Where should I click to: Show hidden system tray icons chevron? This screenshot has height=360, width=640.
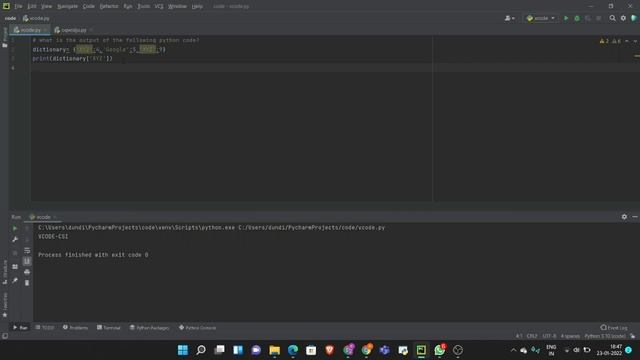click(x=513, y=350)
